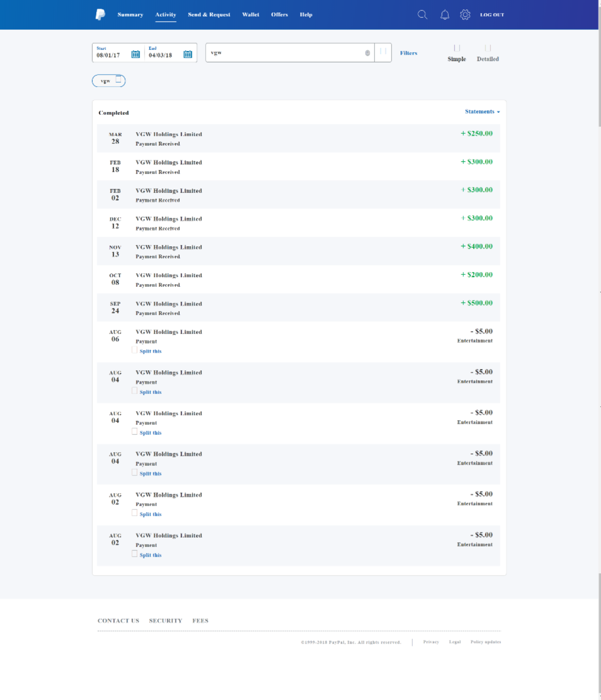
Task: Switch to Simple view
Action: 457,53
